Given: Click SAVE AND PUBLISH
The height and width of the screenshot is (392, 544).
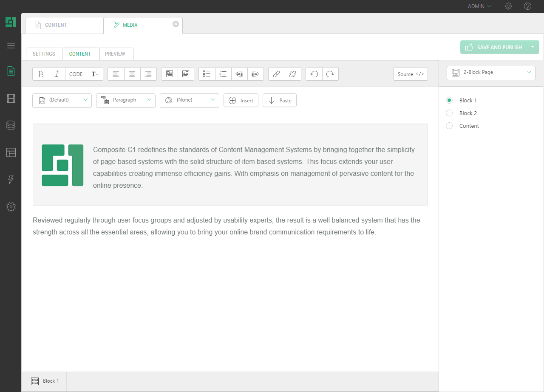Looking at the screenshot, I should [494, 47].
